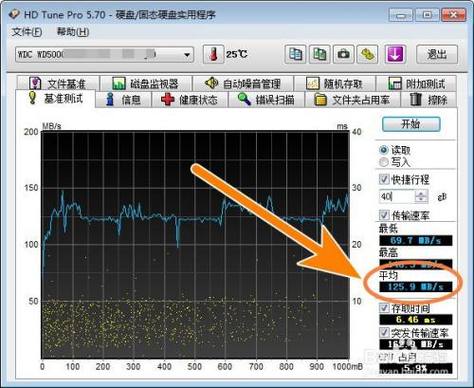The width and height of the screenshot is (474, 388).
Task: Click the HD Tune Pro title icon
Action: click(x=15, y=14)
